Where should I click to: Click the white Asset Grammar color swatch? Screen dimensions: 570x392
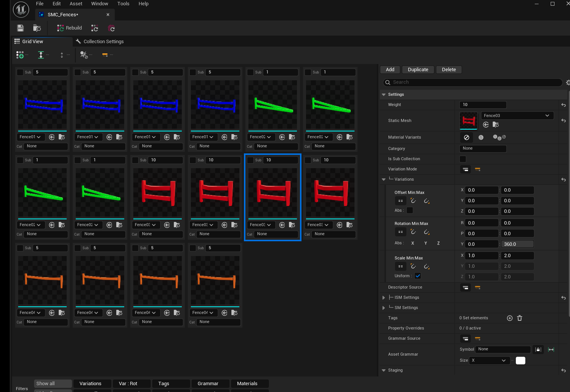[x=520, y=361]
